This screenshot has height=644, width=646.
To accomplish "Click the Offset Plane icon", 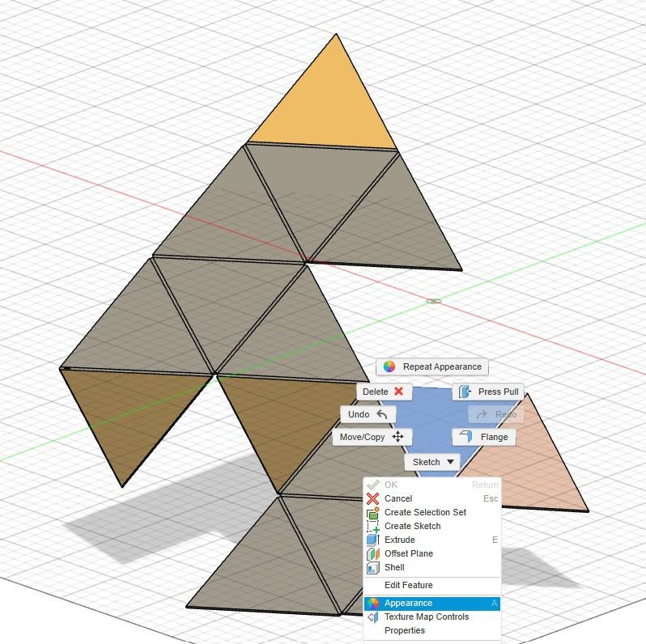I will pyautogui.click(x=373, y=554).
